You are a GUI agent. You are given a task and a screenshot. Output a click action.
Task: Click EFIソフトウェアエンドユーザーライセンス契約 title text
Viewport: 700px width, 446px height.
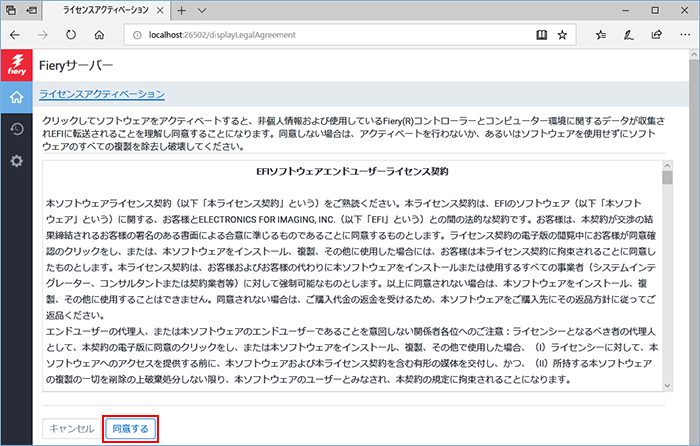pyautogui.click(x=352, y=172)
